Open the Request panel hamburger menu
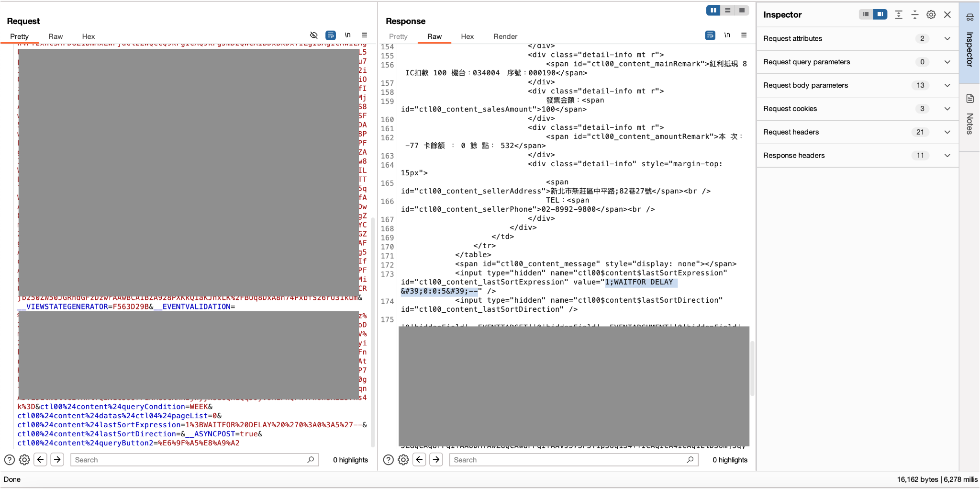980x489 pixels. pyautogui.click(x=365, y=35)
